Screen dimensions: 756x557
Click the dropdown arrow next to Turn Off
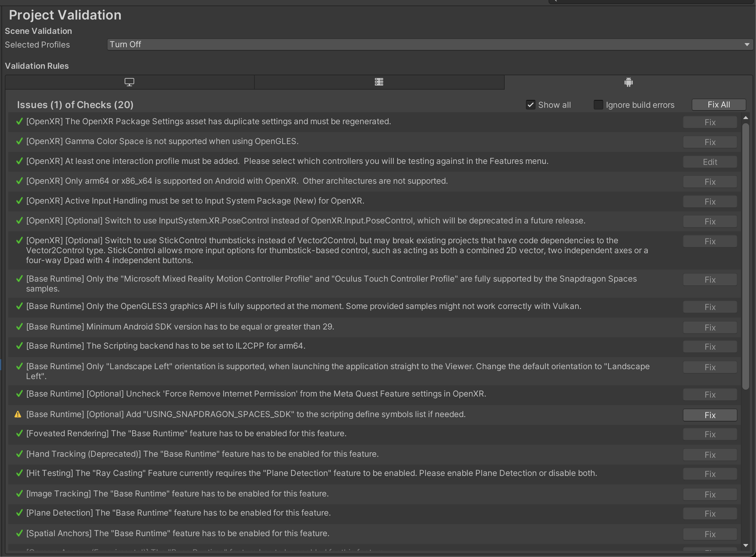click(x=747, y=45)
